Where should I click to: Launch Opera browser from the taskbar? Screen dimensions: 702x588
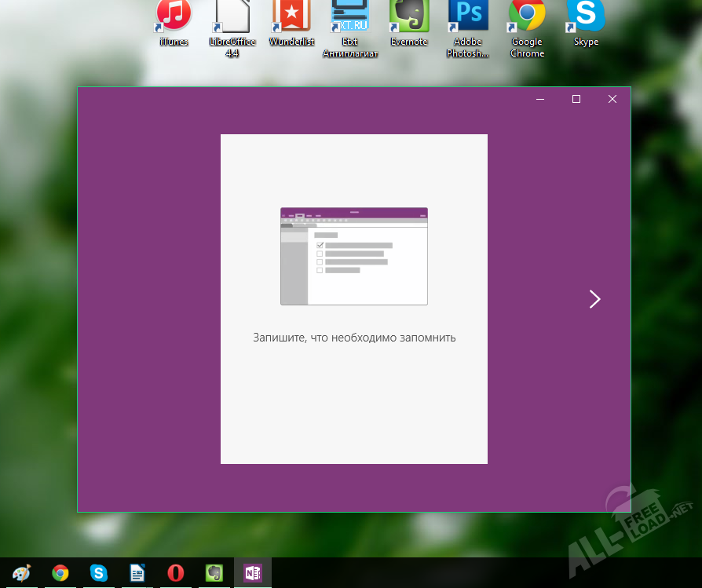(175, 573)
